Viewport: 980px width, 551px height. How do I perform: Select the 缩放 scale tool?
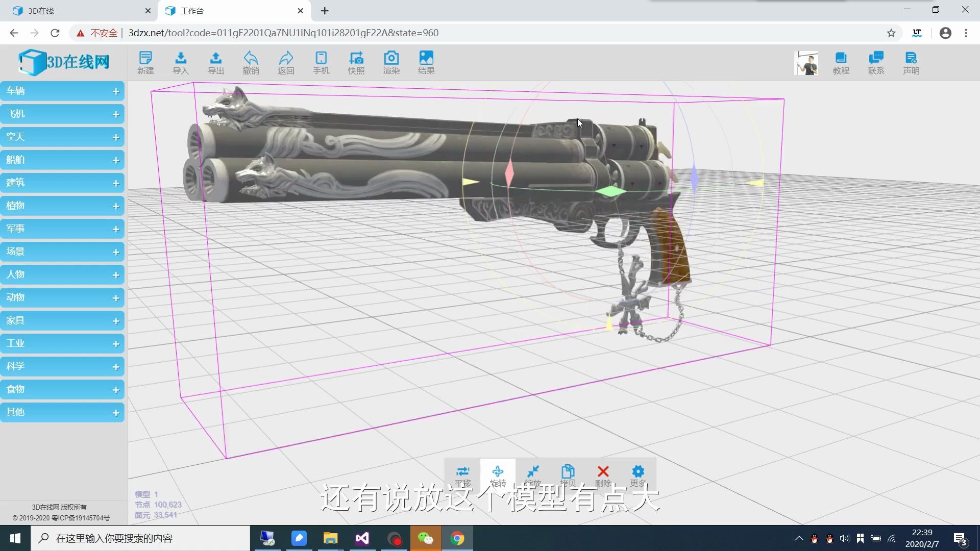[x=533, y=475]
